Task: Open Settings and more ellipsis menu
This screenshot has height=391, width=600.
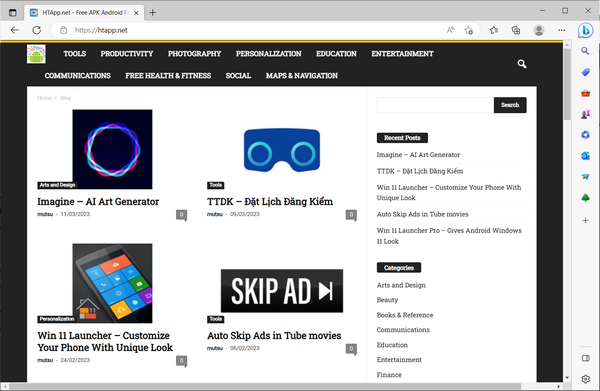Action: (561, 30)
